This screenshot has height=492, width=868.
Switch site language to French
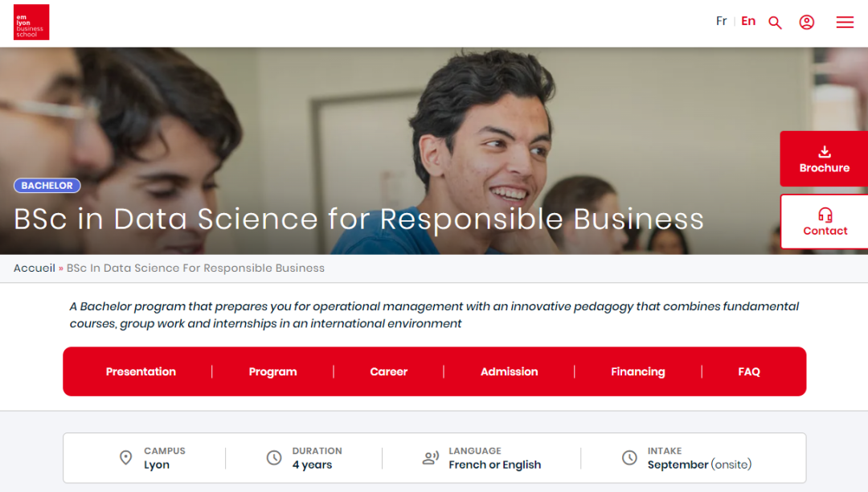tap(721, 21)
